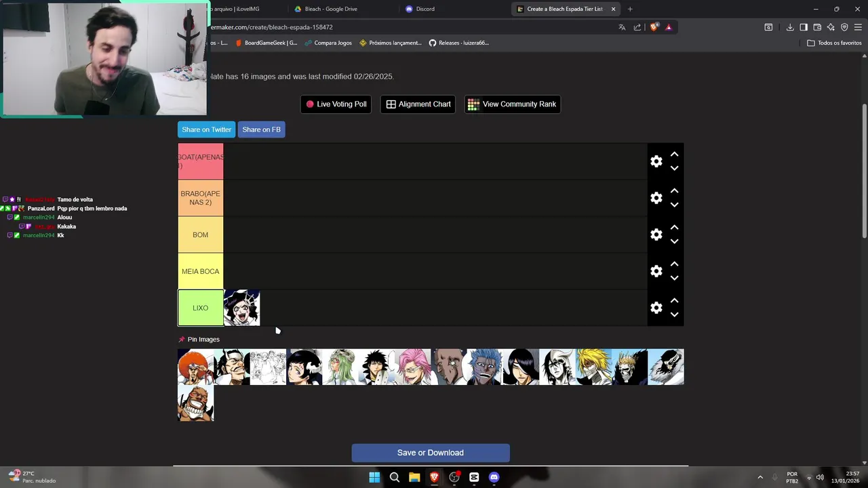
Task: Click the share page icon
Action: [x=637, y=27]
